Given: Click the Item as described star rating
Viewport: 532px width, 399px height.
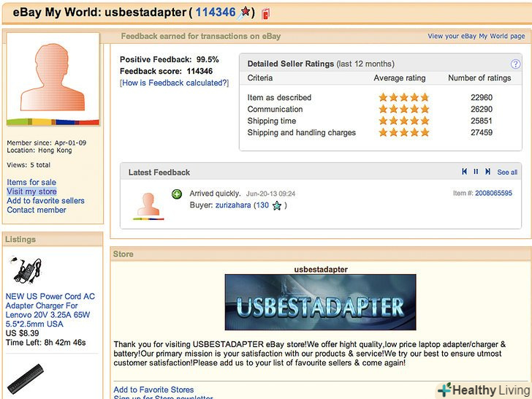Looking at the screenshot, I should 403,98.
